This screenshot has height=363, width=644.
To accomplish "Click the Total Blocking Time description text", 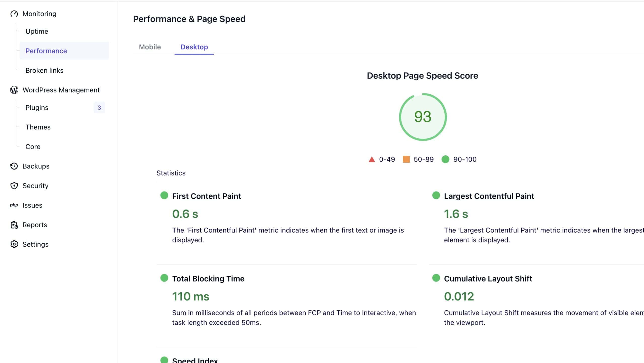I will [x=294, y=317].
